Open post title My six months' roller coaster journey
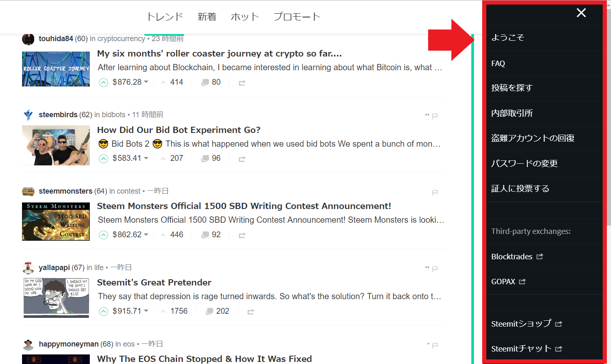This screenshot has height=364, width=611. click(219, 54)
